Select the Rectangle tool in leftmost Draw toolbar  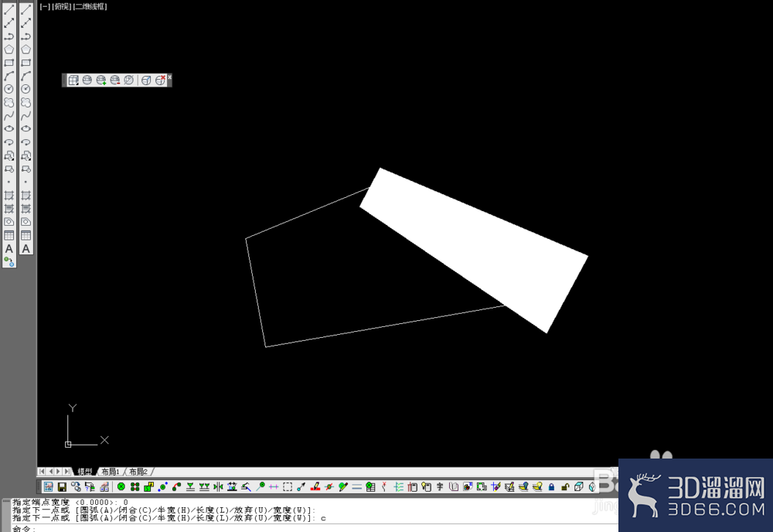[9, 63]
